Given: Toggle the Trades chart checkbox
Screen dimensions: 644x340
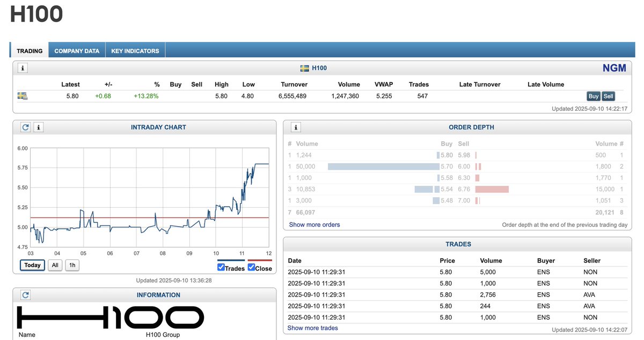Looking at the screenshot, I should 221,267.
